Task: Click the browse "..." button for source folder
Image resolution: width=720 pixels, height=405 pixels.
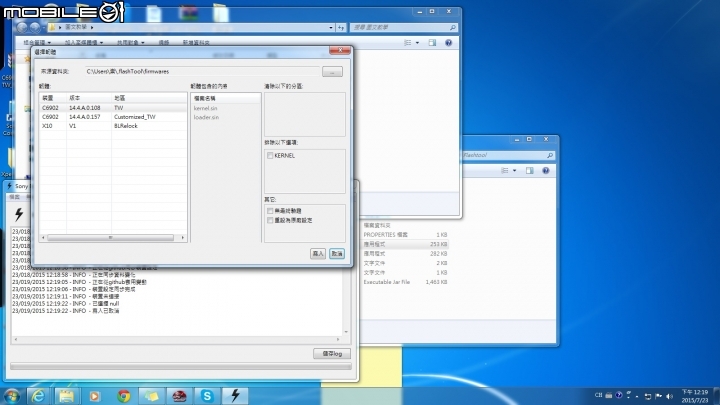Action: (332, 72)
